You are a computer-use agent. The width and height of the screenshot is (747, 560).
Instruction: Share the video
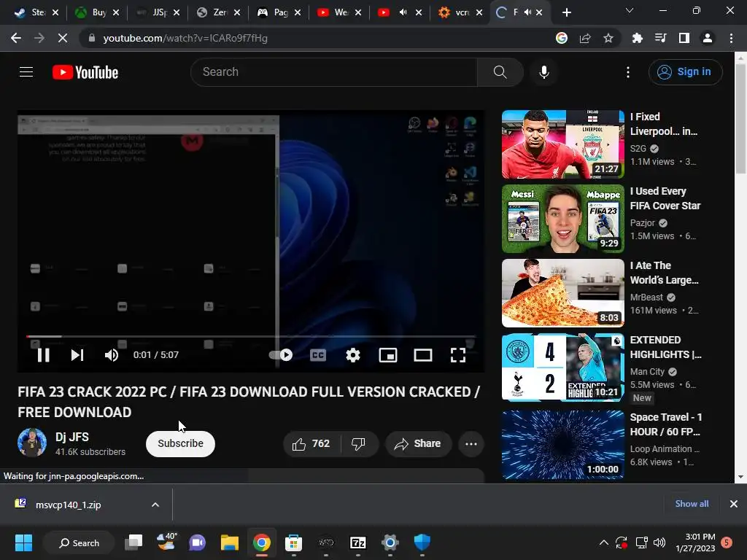(418, 444)
